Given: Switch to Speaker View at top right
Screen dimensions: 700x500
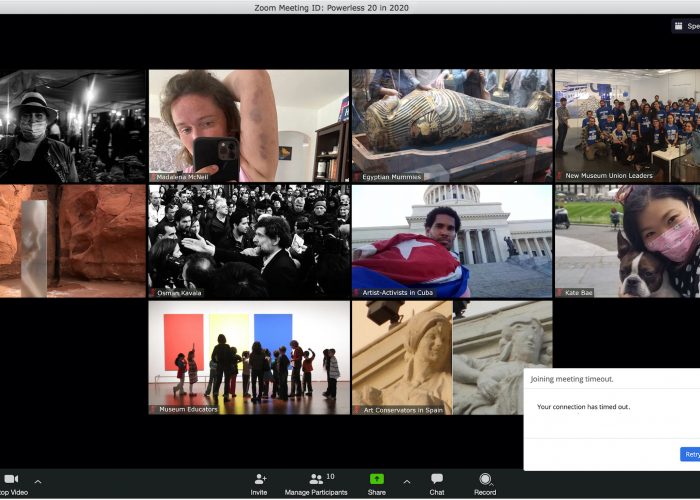Looking at the screenshot, I should pyautogui.click(x=686, y=27).
